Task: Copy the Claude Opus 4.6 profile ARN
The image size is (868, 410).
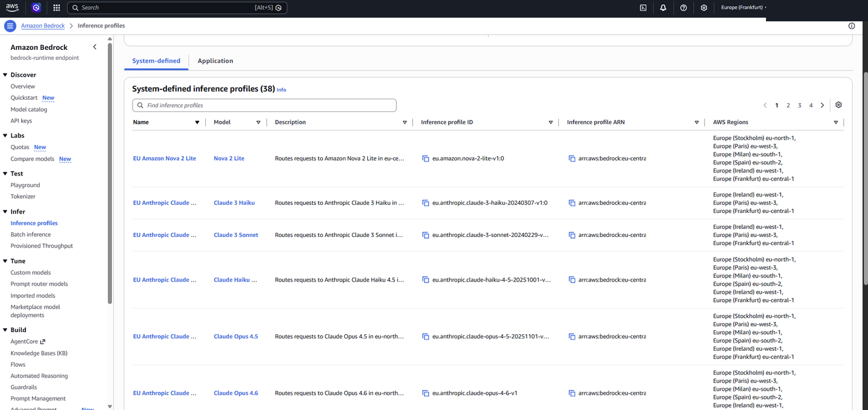Action: 572,394
